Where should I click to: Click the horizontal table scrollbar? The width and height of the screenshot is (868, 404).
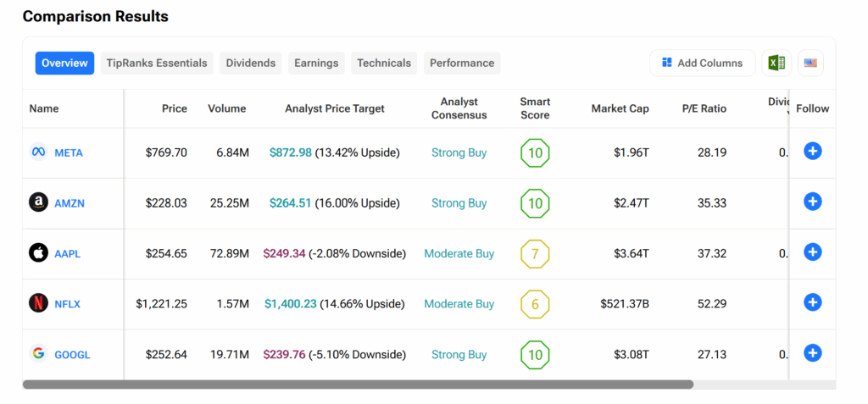tap(358, 384)
